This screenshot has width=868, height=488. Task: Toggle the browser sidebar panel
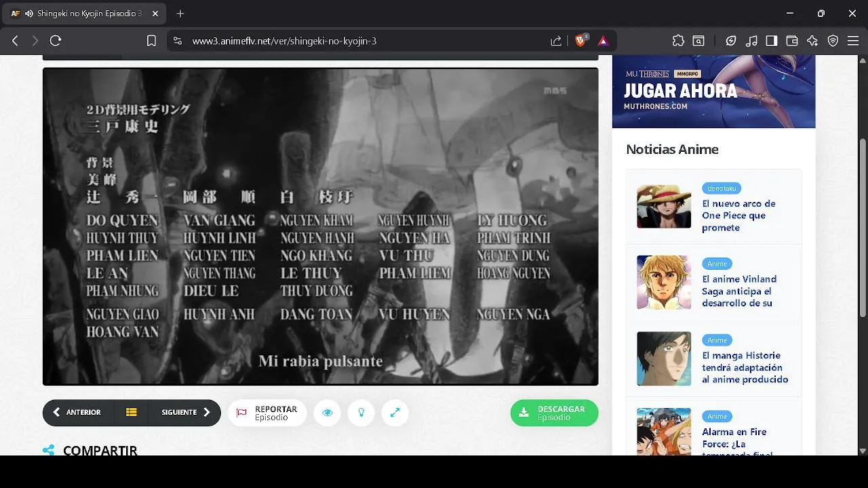tap(772, 41)
